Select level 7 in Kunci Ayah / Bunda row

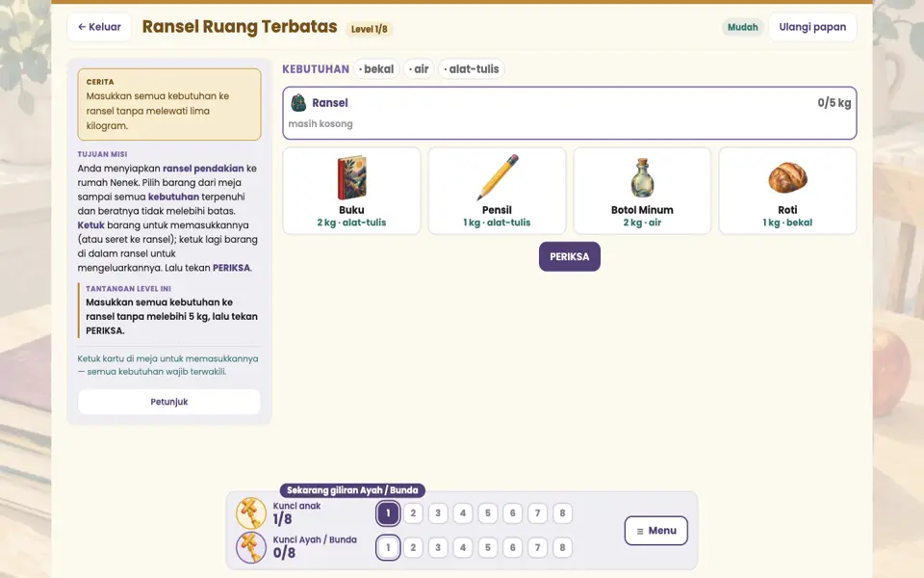(x=537, y=547)
